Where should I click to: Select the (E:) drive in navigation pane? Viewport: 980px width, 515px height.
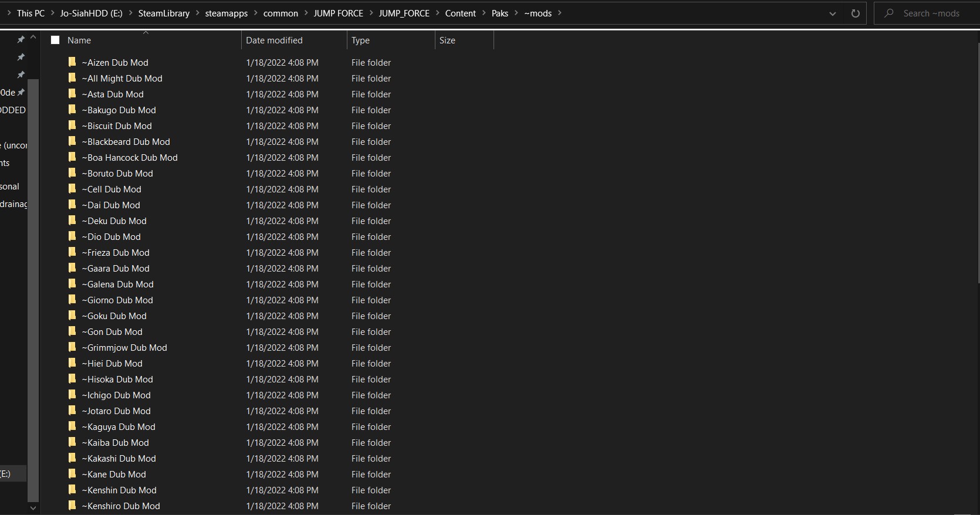tap(13, 473)
